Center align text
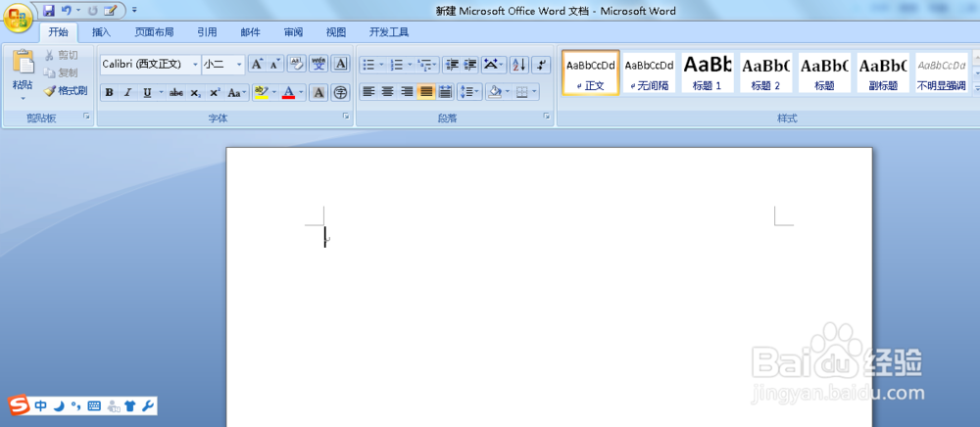This screenshot has width=980, height=427. pos(387,92)
